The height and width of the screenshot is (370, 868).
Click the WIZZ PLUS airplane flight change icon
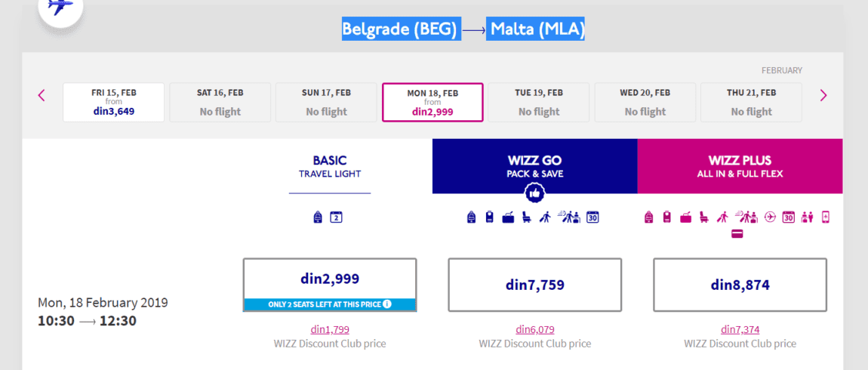pos(770,217)
